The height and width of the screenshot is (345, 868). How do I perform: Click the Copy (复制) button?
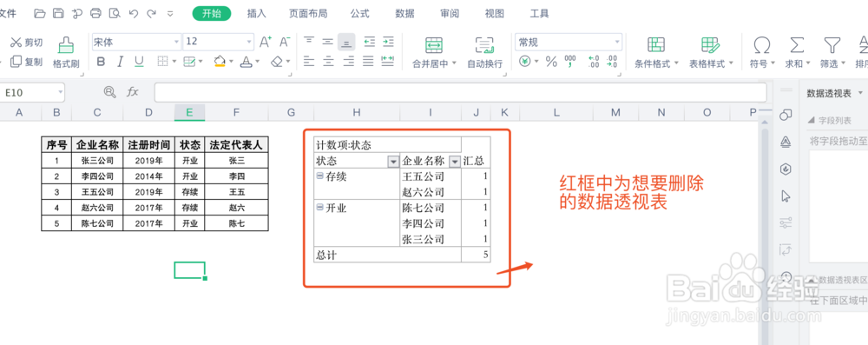pyautogui.click(x=26, y=62)
